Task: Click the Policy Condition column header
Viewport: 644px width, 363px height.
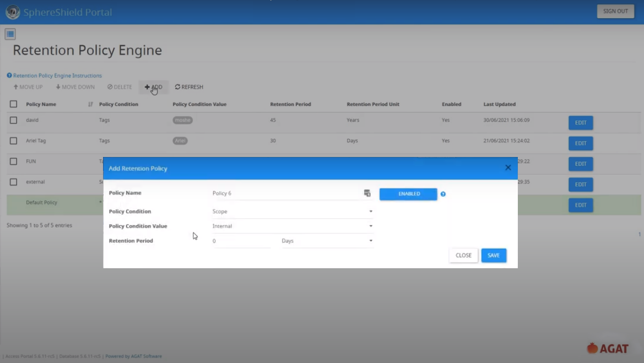Action: 118,104
